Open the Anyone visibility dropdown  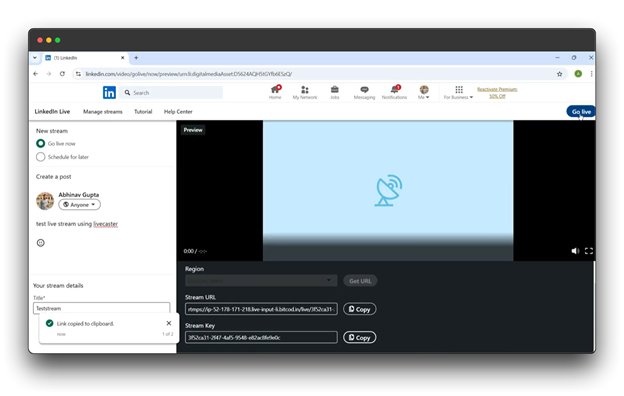coord(80,205)
